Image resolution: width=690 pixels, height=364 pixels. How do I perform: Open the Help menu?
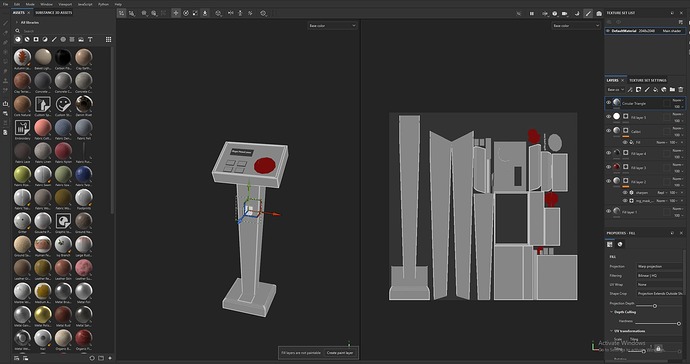[118, 4]
